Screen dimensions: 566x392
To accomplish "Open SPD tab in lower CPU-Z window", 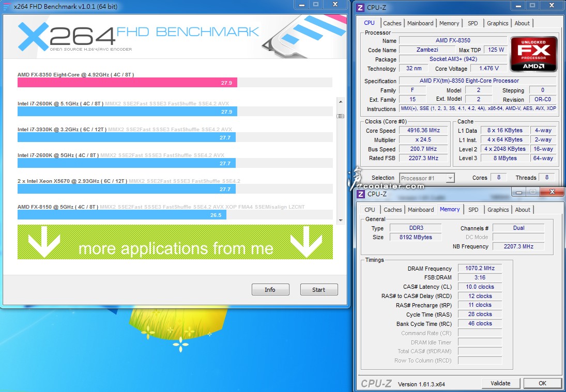I will point(473,210).
